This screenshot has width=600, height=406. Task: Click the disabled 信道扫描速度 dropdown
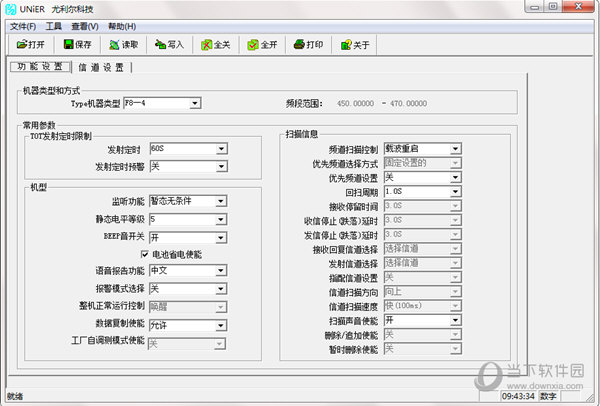click(422, 306)
